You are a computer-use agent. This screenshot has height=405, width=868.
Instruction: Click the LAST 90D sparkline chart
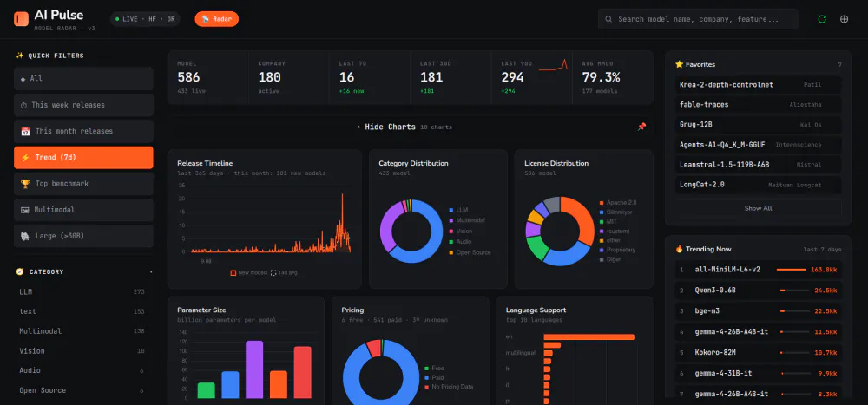click(x=554, y=65)
